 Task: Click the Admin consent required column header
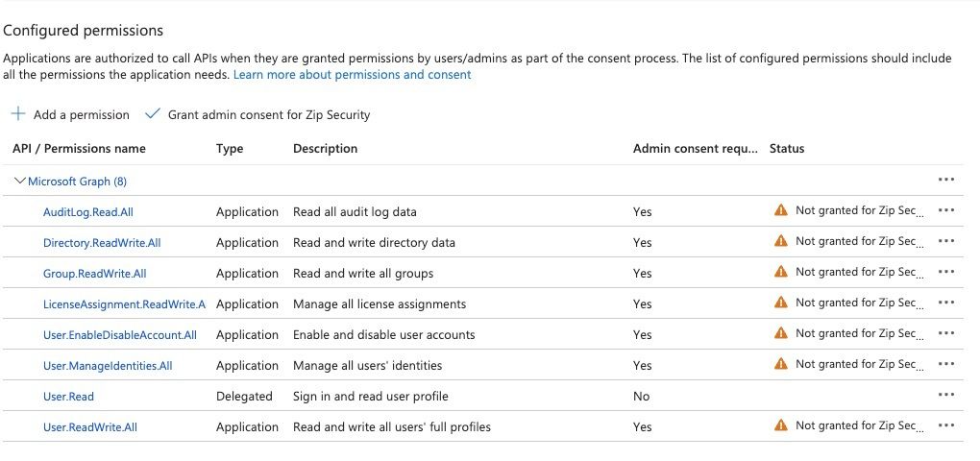tap(696, 149)
